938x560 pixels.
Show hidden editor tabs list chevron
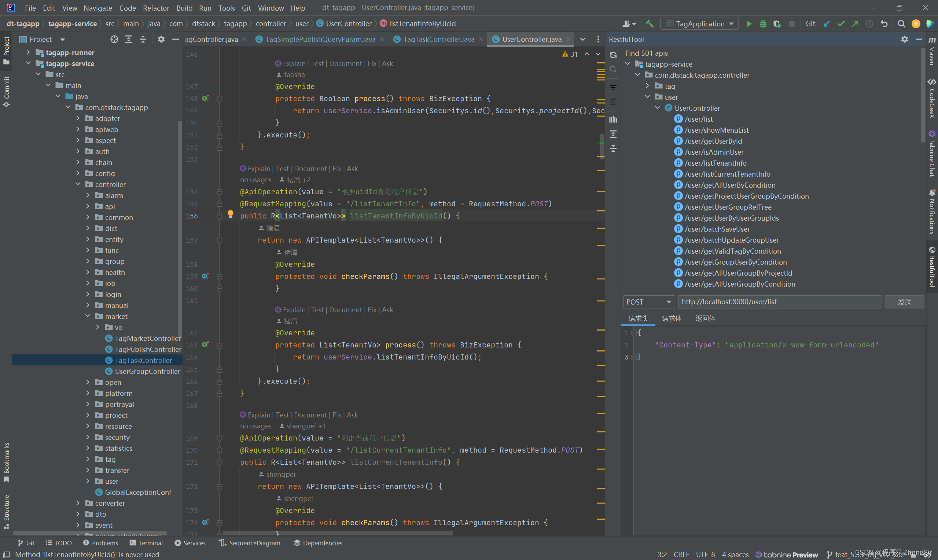583,39
